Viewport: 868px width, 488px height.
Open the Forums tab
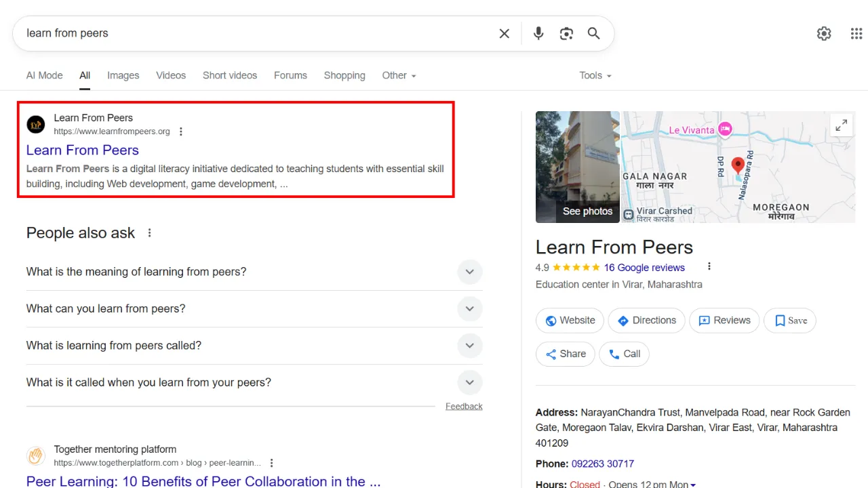pos(290,75)
